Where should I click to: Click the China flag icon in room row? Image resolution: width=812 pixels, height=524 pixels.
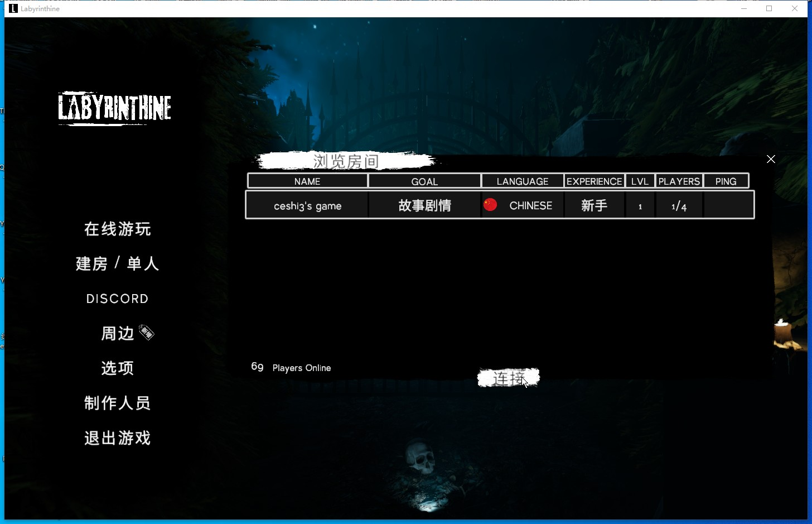pos(490,205)
